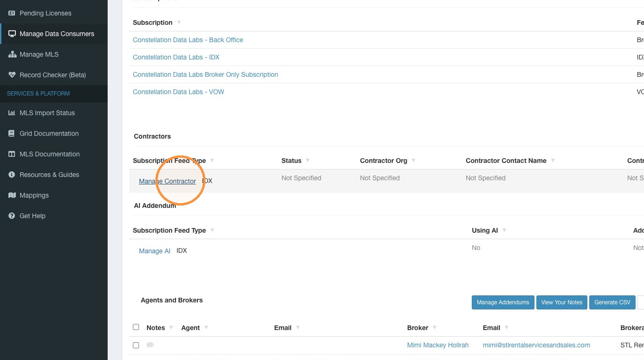
Task: Click the "AI Addendum" section heading
Action: (x=155, y=206)
